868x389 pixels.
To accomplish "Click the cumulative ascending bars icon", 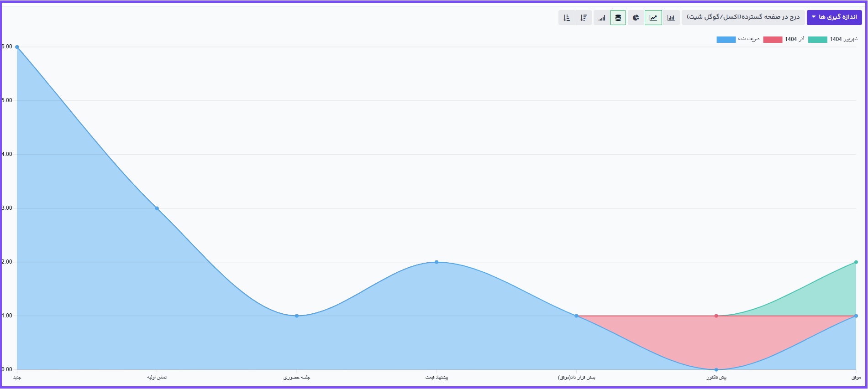I will point(602,18).
